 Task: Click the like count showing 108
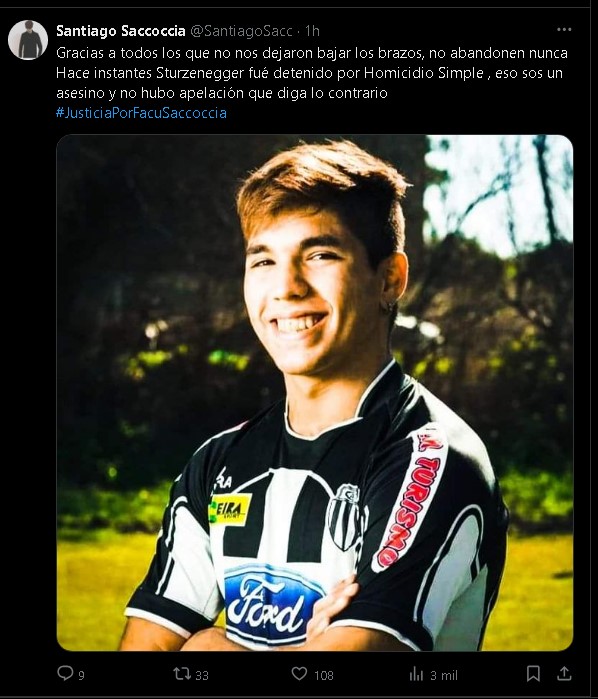(x=324, y=676)
